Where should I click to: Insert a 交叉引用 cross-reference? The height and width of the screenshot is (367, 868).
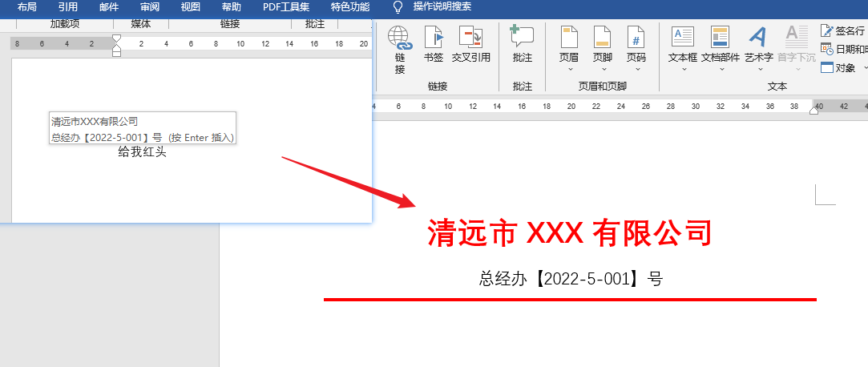(471, 44)
